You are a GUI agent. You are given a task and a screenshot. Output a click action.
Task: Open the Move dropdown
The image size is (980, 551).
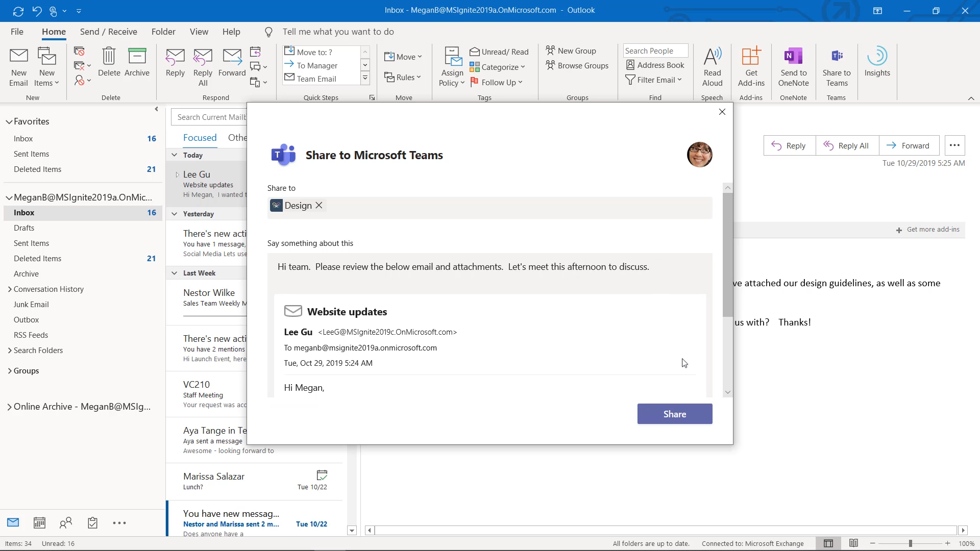(403, 57)
